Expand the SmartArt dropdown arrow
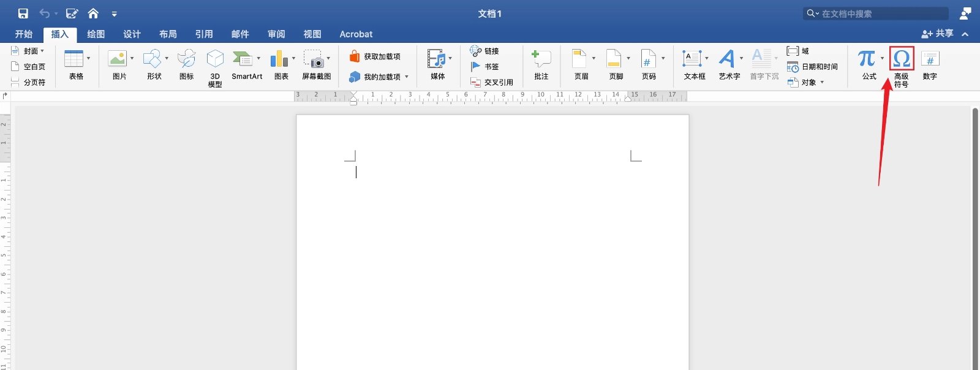 tap(258, 59)
